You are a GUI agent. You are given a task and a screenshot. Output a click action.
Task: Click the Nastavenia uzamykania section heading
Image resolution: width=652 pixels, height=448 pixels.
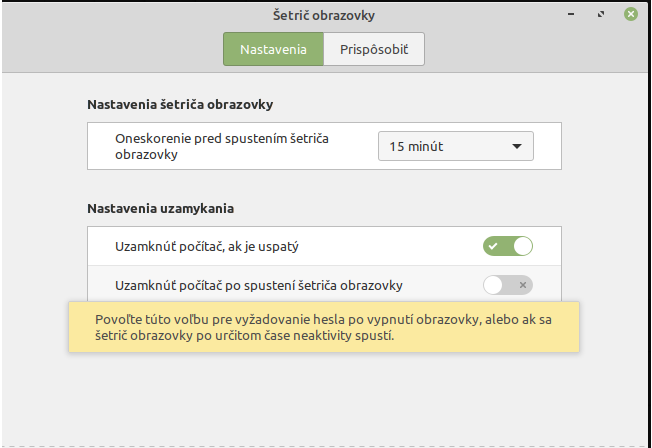(160, 209)
